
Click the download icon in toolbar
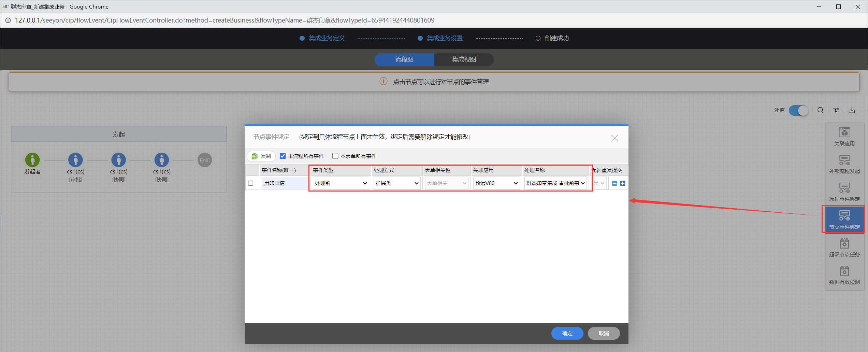coord(852,110)
